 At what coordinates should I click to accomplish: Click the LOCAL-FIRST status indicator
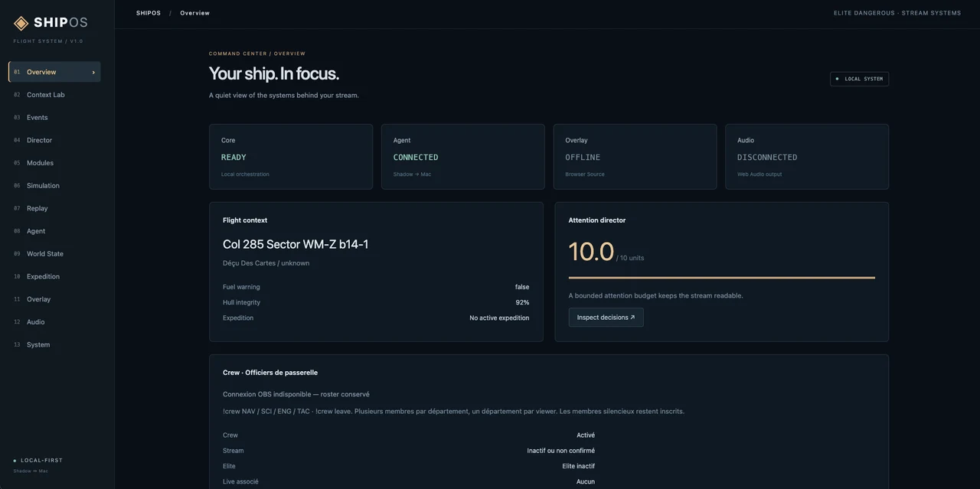point(38,461)
